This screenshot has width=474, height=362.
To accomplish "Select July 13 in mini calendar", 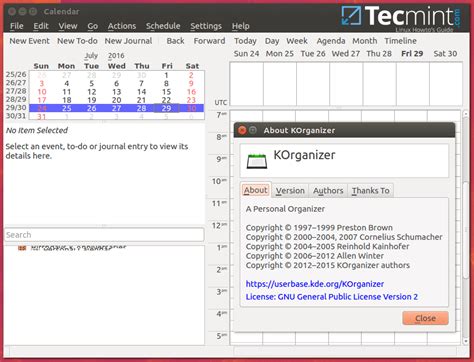I will point(116,92).
